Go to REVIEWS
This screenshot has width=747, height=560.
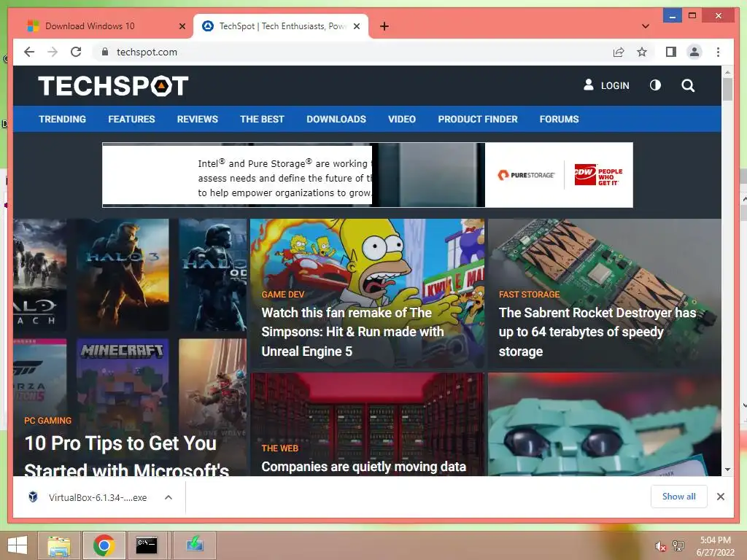click(197, 119)
